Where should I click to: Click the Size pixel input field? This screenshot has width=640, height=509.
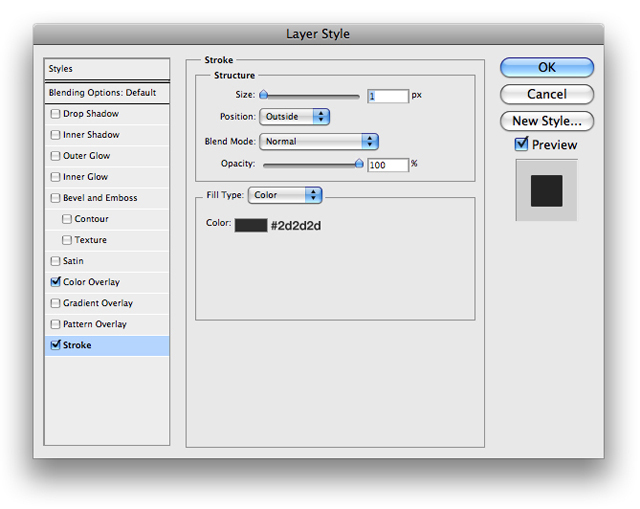pyautogui.click(x=388, y=96)
